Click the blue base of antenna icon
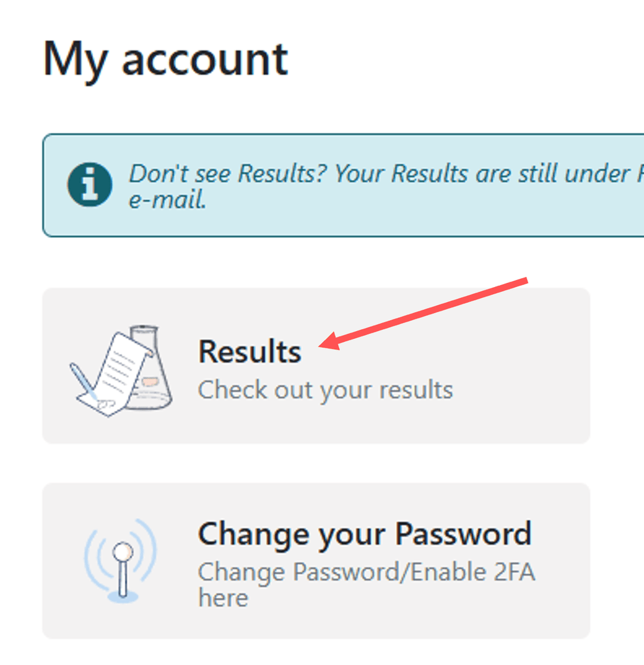644x665 pixels. pyautogui.click(x=123, y=596)
